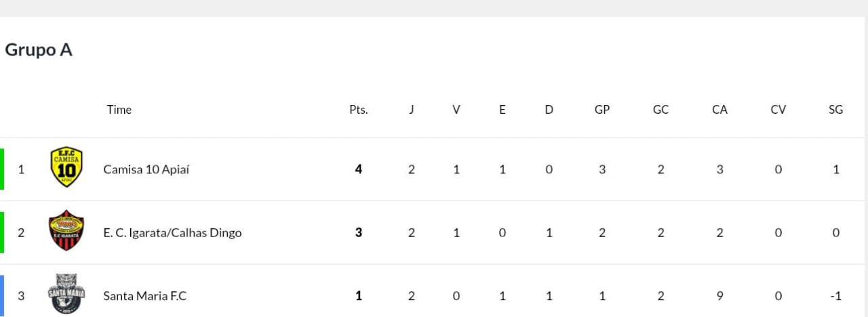Click the Time column header

pyautogui.click(x=119, y=110)
